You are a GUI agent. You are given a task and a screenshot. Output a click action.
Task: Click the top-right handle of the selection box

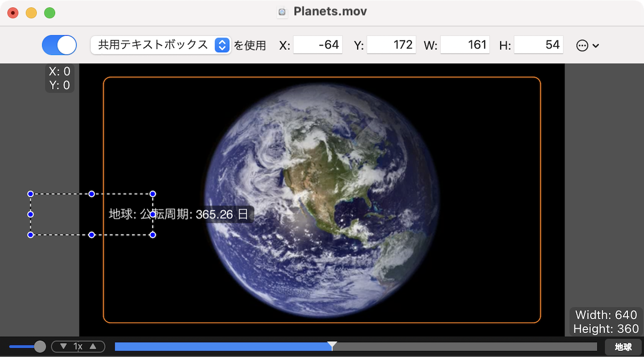[x=153, y=194]
